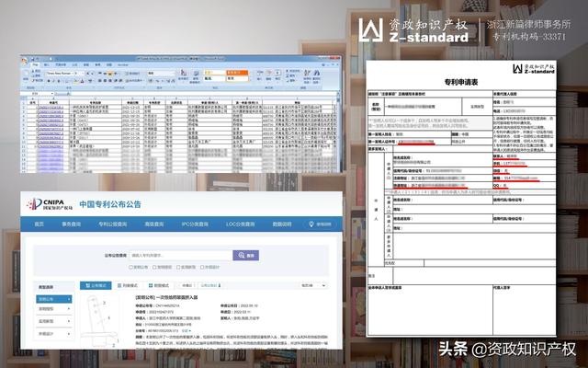Sort CNIPA results by 公布公告日
Image resolution: width=588 pixels, height=368 pixels.
click(210, 285)
